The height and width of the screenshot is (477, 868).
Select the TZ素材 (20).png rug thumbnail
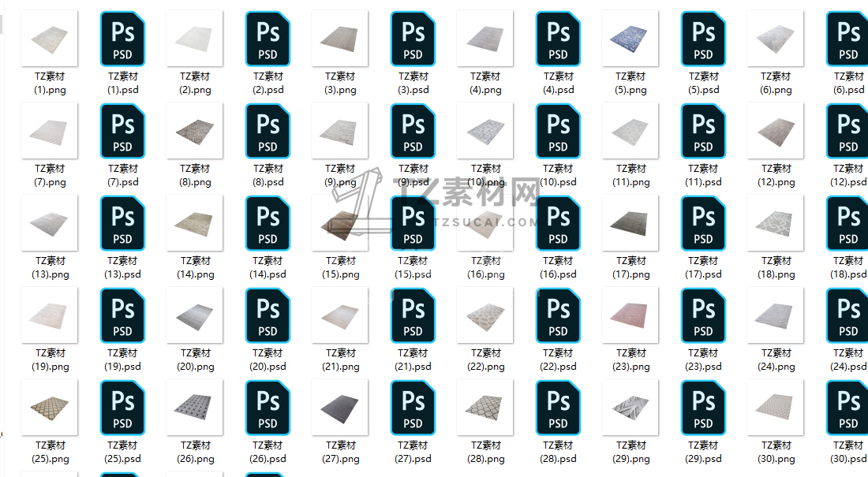click(194, 316)
